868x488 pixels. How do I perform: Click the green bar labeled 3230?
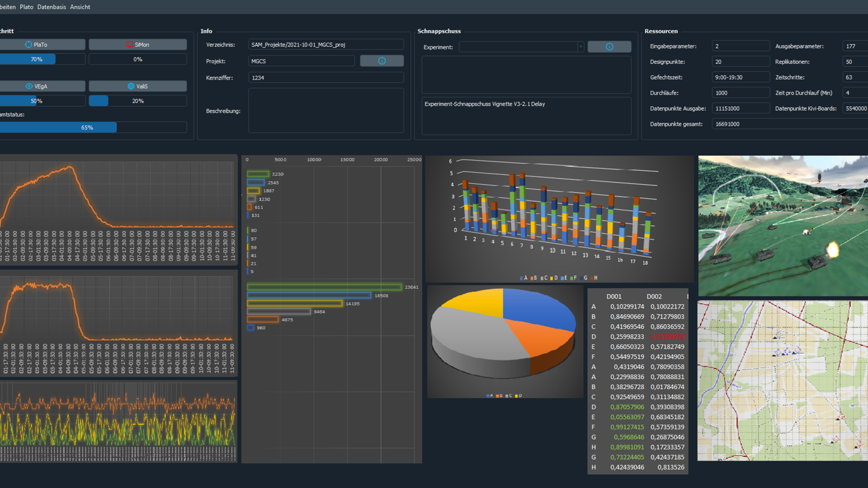pos(258,174)
